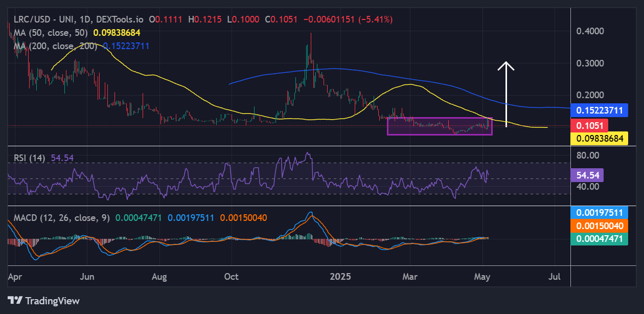Click the Mar date label on time axis
The image size is (644, 314).
410,277
